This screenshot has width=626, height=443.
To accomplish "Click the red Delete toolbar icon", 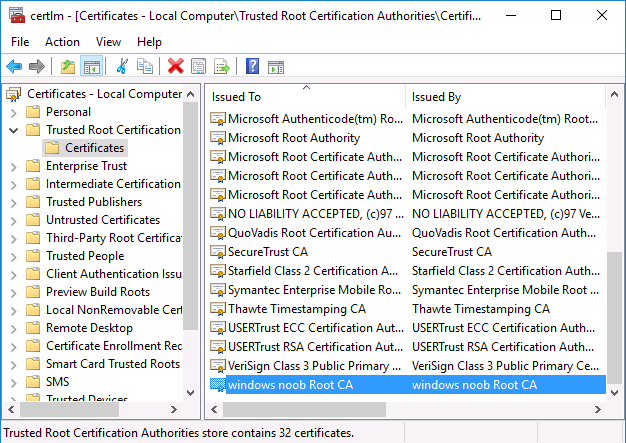I will coord(176,66).
